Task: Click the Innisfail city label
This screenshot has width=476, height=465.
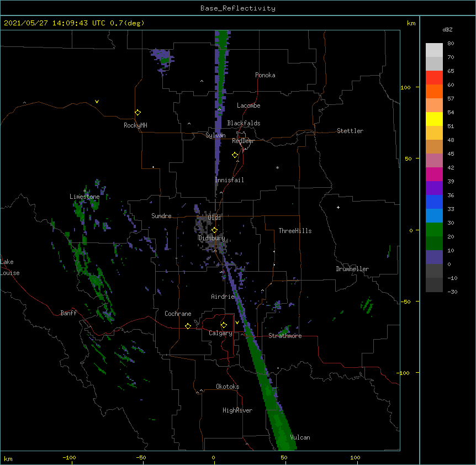Action: tap(229, 180)
